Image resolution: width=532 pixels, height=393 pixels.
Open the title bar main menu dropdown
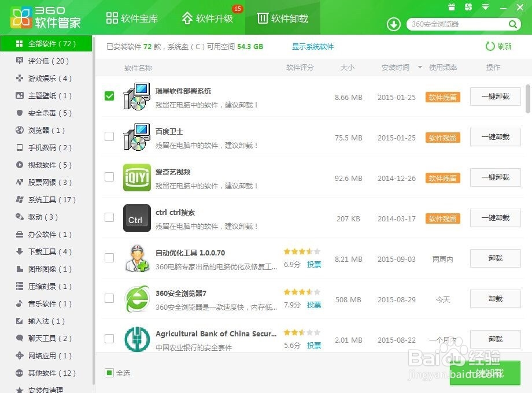click(486, 7)
